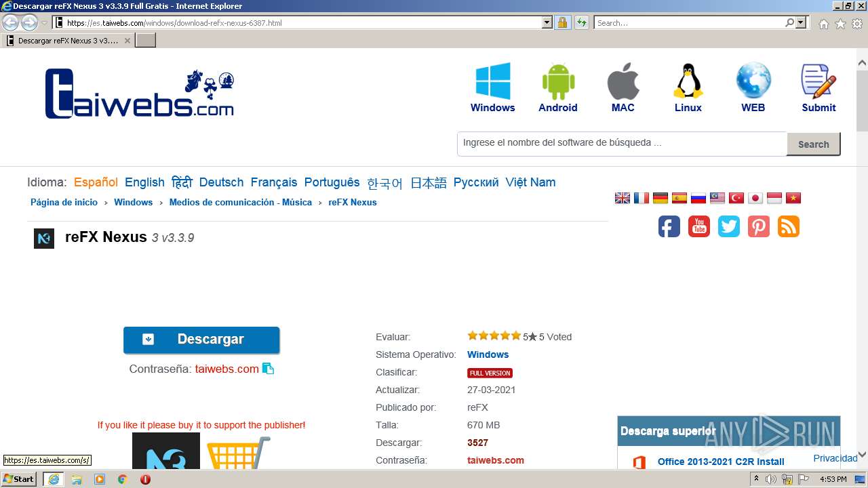
Task: Open the IE Favorites star
Action: tap(840, 24)
